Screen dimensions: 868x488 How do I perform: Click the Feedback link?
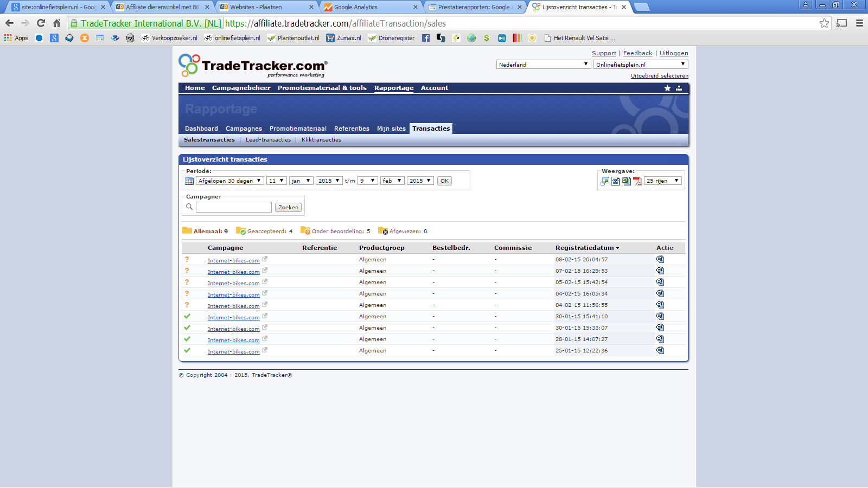[x=637, y=53]
